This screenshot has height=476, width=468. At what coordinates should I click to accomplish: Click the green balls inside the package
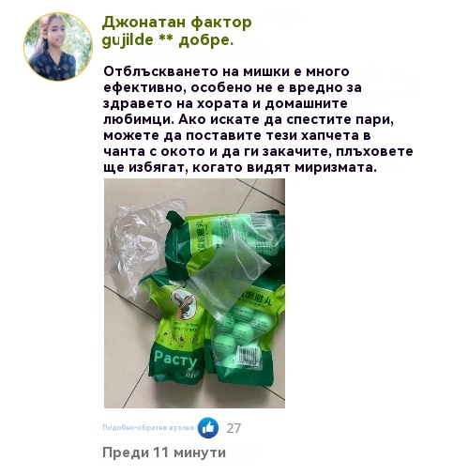click(244, 330)
